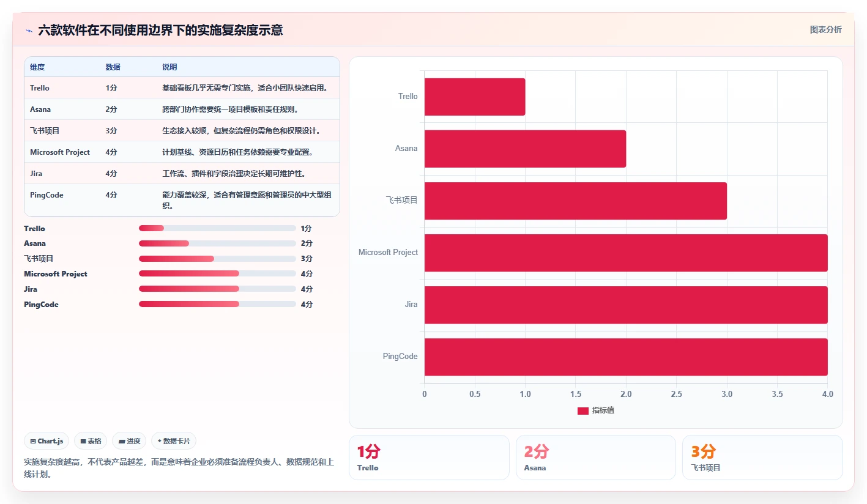Click the 1分 score cell in the Trello table row
Screen dimensions: 867x504
click(111, 88)
